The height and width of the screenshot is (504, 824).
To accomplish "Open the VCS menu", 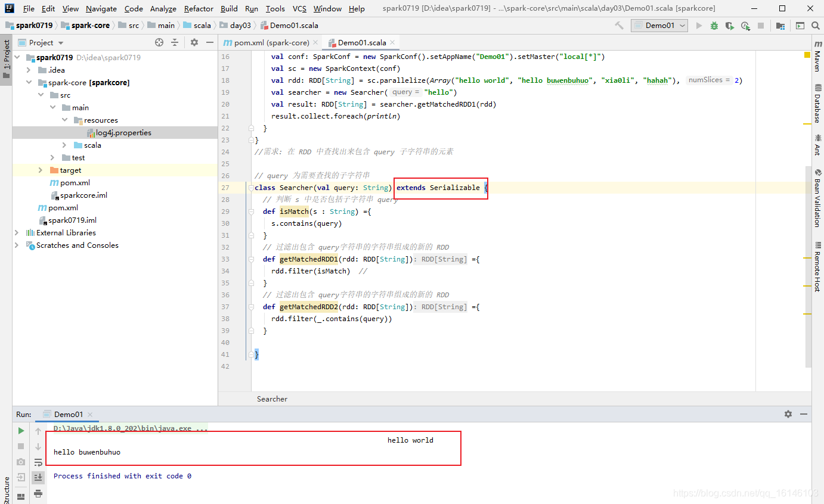I will click(x=299, y=8).
